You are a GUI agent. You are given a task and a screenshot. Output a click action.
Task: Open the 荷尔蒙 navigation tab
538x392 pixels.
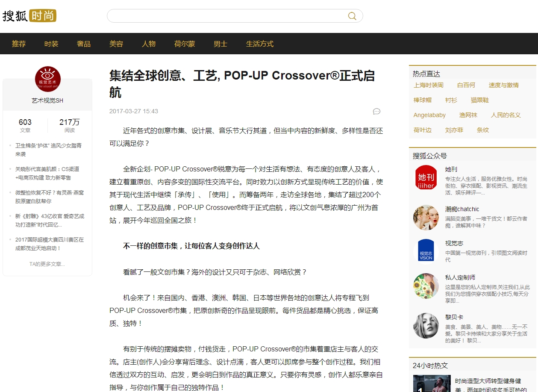(185, 44)
